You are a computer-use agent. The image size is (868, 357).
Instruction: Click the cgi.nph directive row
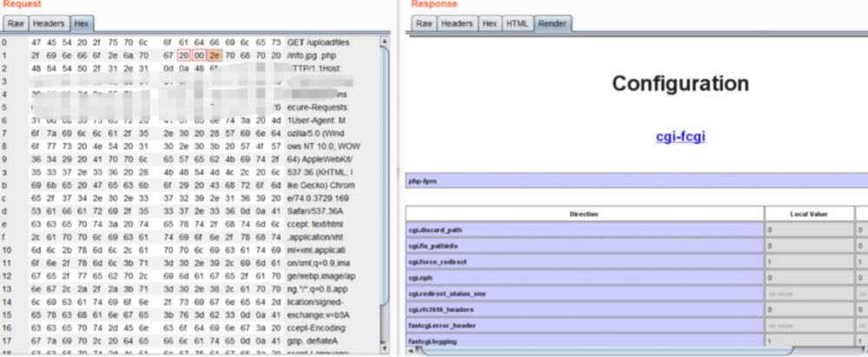(x=584, y=277)
